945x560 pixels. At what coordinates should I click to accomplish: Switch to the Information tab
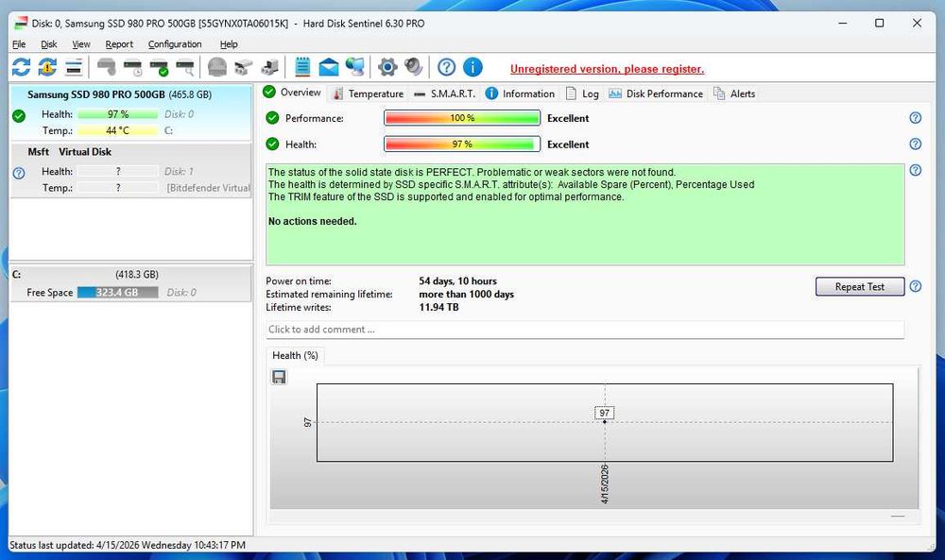pyautogui.click(x=520, y=93)
